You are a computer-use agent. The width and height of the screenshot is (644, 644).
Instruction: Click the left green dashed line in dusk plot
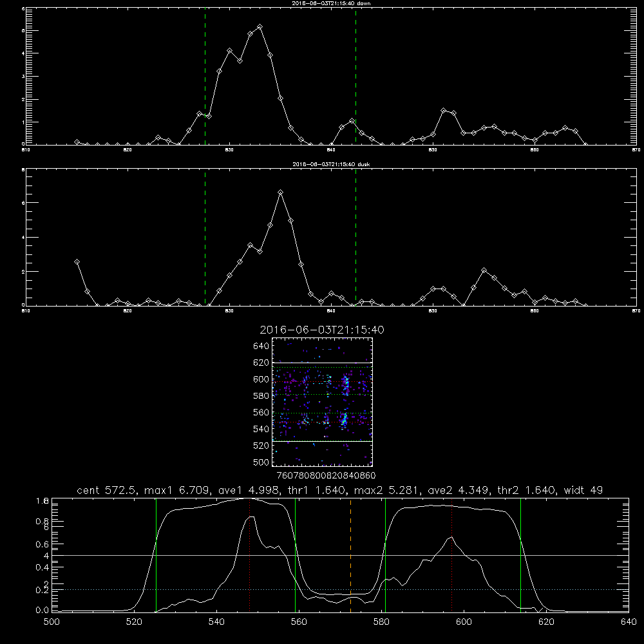(x=205, y=237)
